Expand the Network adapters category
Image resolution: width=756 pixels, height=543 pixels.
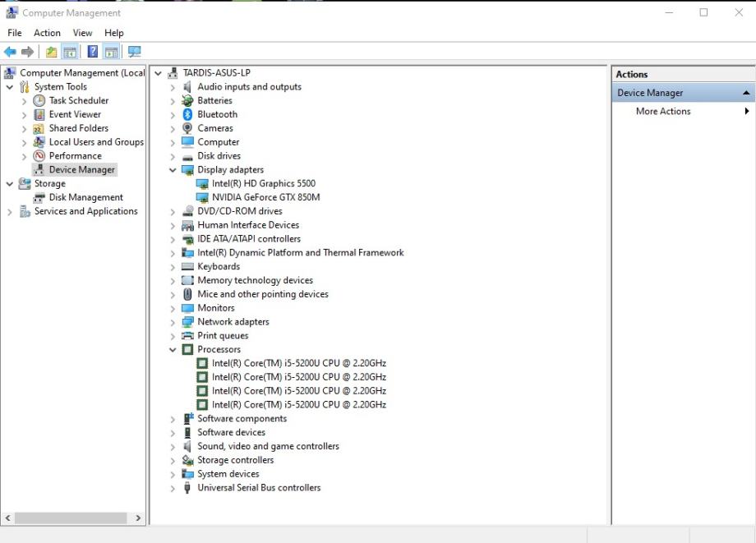coord(173,322)
